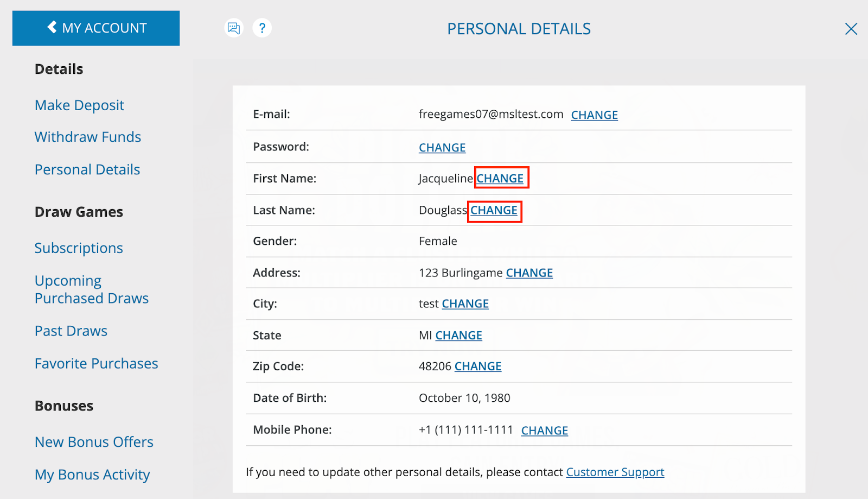Screen dimensions: 868x499
Task: Open My Bonus Activity
Action: [92, 475]
